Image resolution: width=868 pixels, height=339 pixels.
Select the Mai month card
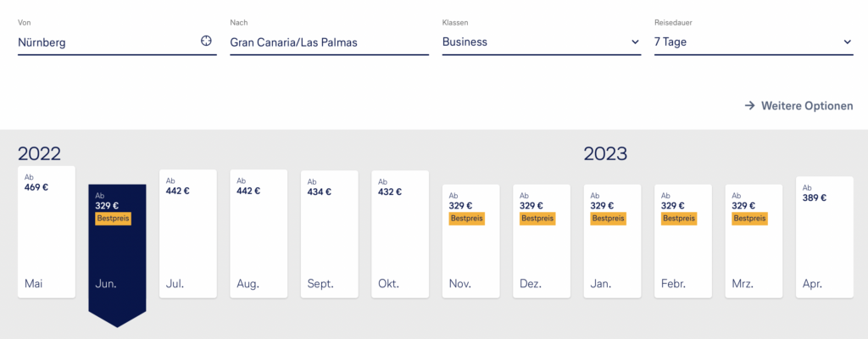click(47, 233)
